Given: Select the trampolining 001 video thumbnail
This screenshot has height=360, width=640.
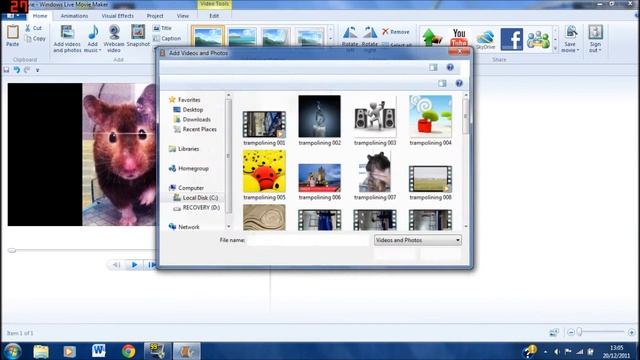Looking at the screenshot, I should (x=264, y=124).
